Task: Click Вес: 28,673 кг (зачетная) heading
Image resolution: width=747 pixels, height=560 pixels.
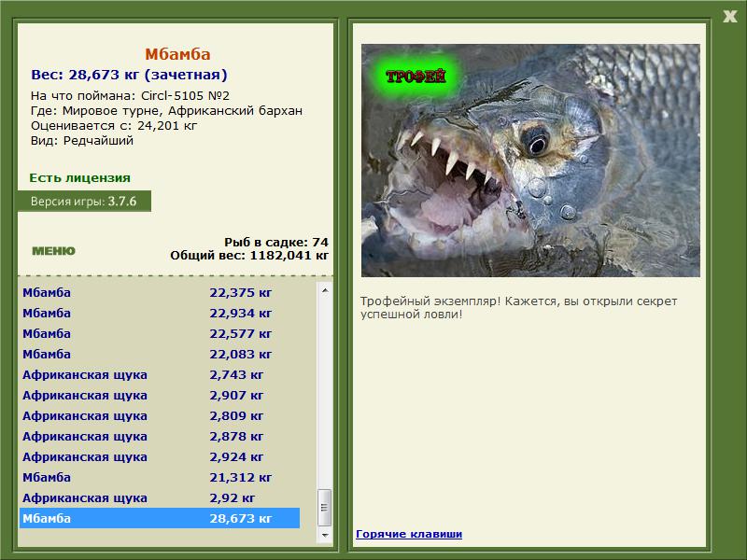Action: [129, 75]
